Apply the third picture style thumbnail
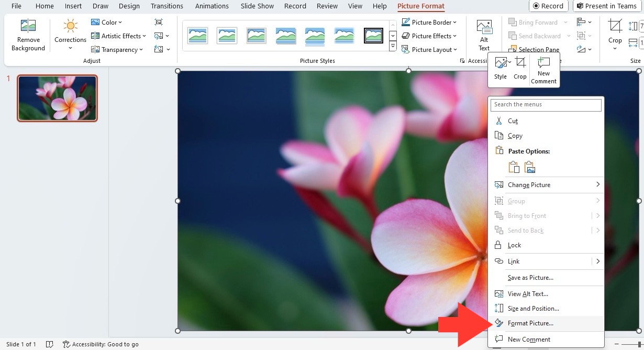 click(x=257, y=36)
